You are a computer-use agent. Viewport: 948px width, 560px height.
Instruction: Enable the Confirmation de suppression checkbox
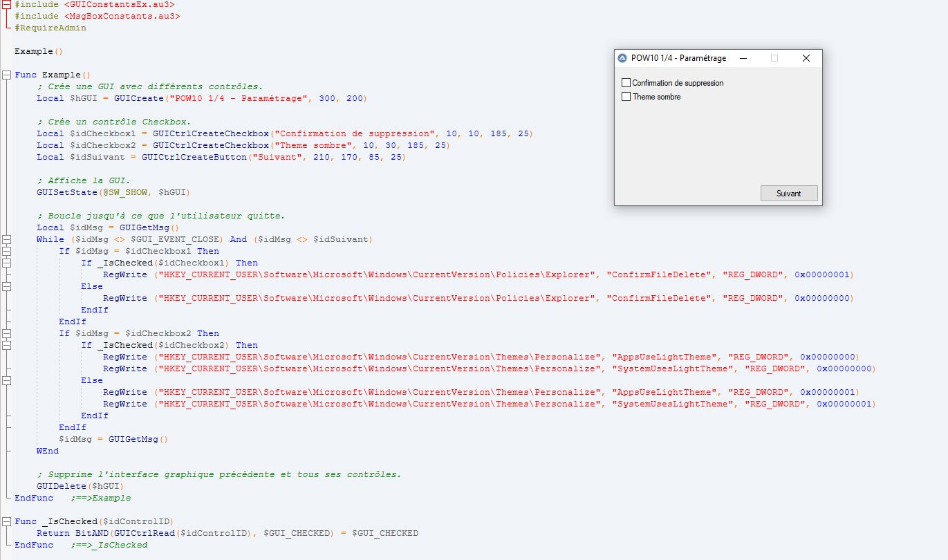click(626, 83)
